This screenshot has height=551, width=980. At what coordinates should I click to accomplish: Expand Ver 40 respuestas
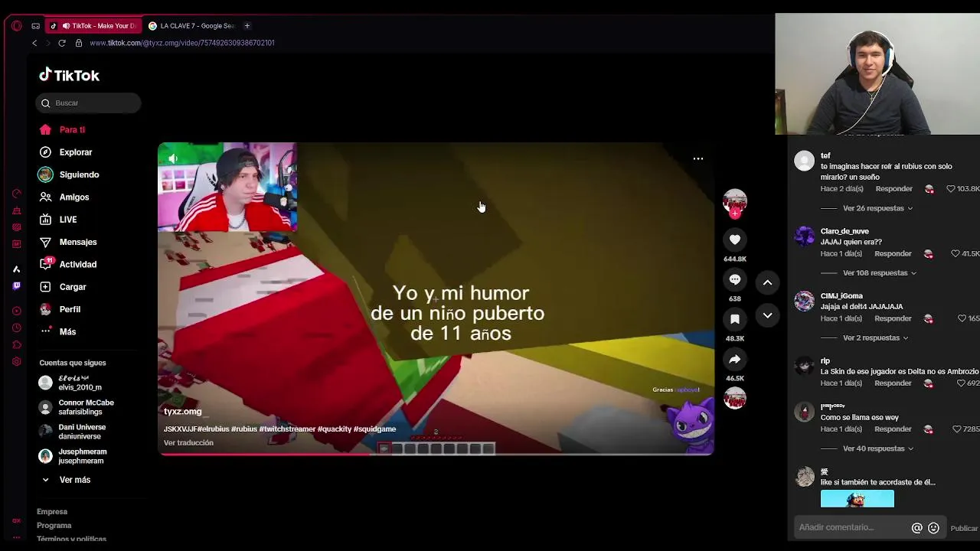click(877, 449)
